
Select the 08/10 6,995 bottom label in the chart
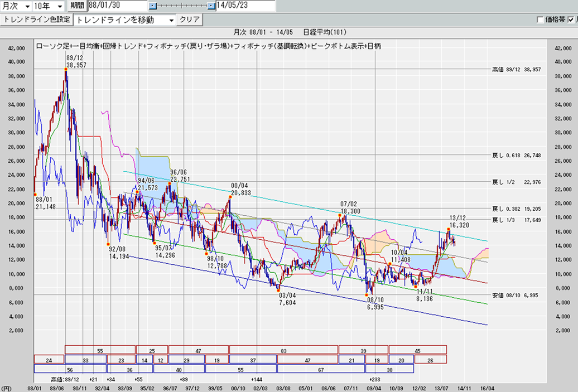[375, 303]
